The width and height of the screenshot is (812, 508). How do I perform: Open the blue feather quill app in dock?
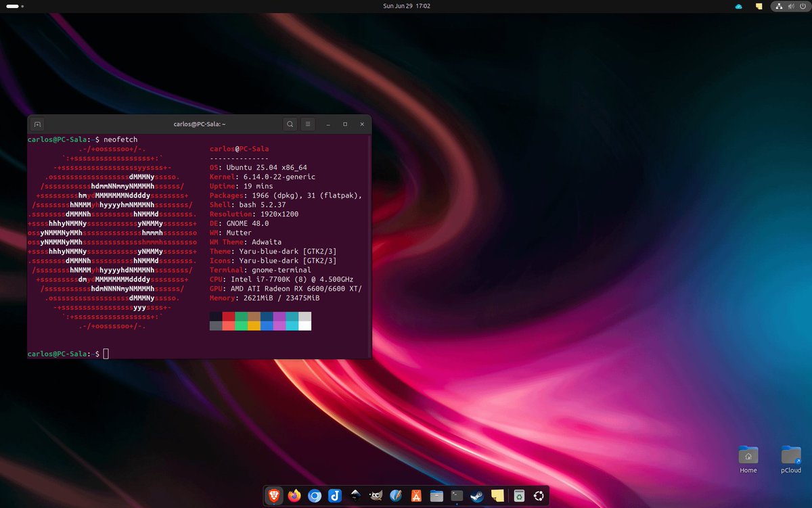tap(396, 496)
